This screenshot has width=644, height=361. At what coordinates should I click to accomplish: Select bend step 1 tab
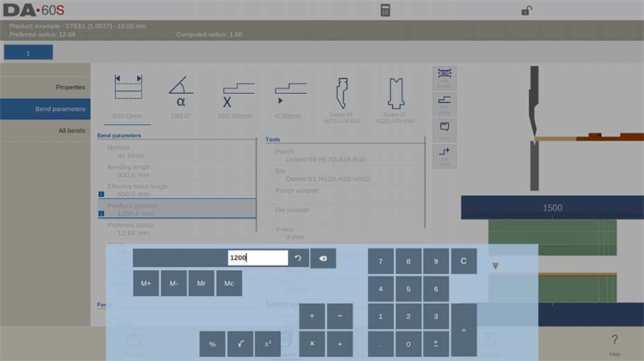[28, 52]
